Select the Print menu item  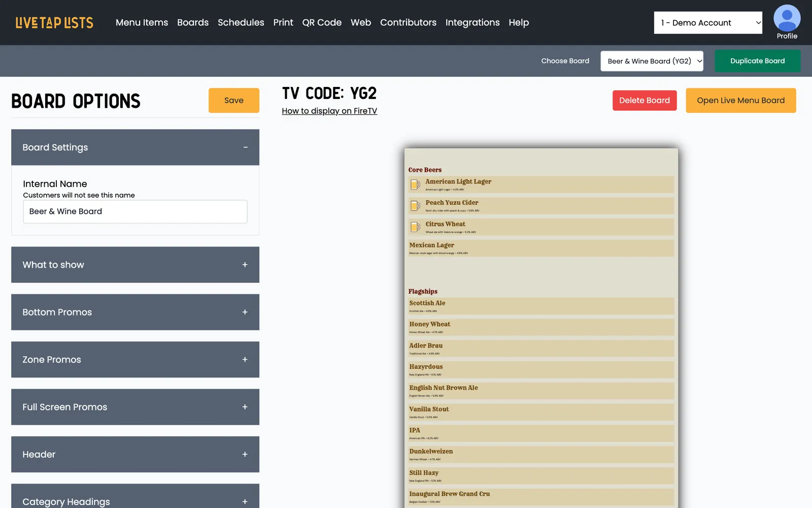point(283,22)
